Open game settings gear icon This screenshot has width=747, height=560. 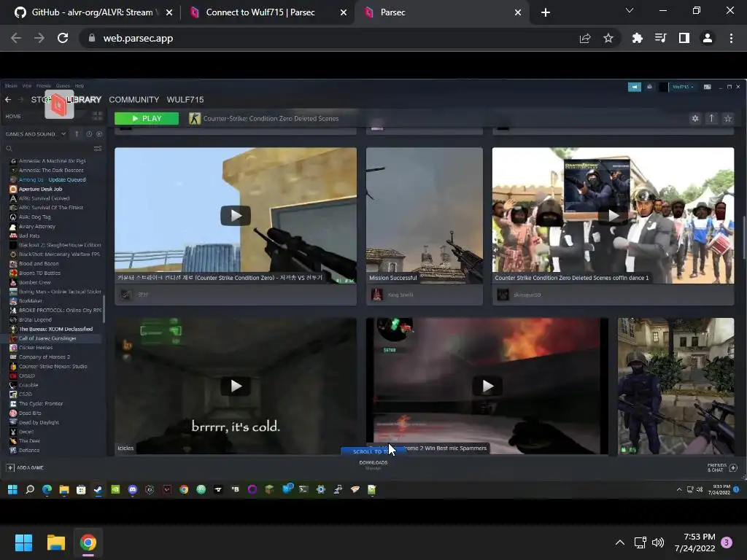point(695,119)
